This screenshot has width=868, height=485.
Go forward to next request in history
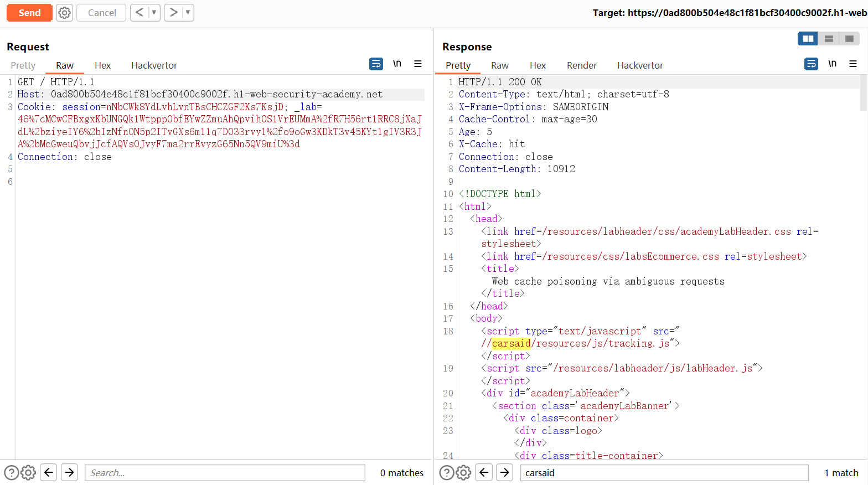[x=173, y=13]
